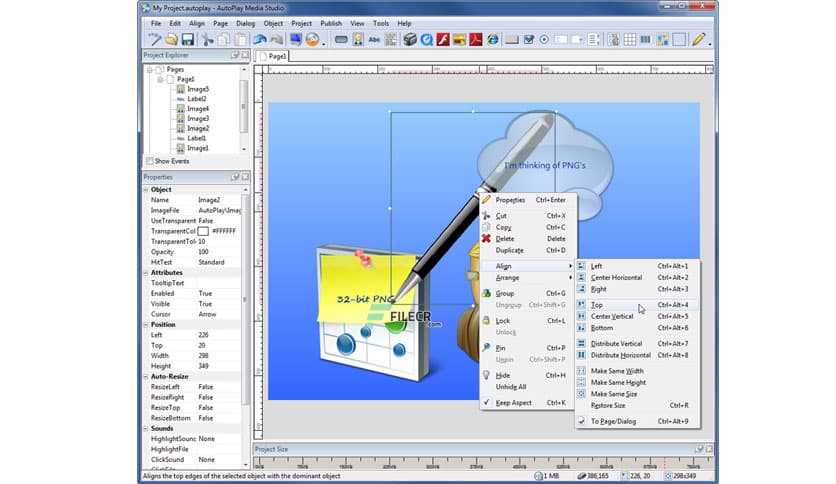Choose Center Horizontal in the Align submenu

click(638, 278)
